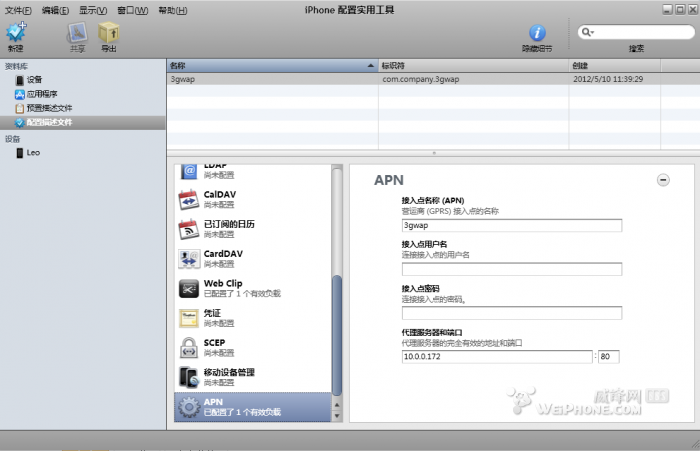
Task: Open the 帮助(H) menu
Action: tap(173, 10)
